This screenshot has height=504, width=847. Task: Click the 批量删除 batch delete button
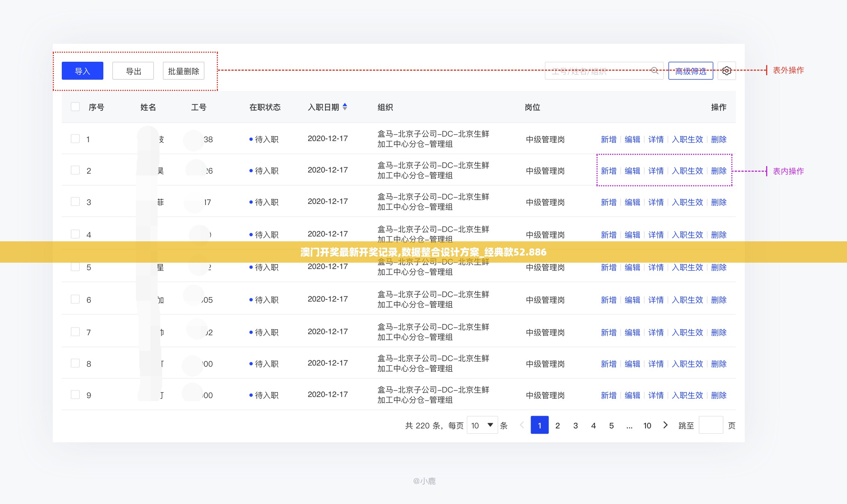pos(183,70)
